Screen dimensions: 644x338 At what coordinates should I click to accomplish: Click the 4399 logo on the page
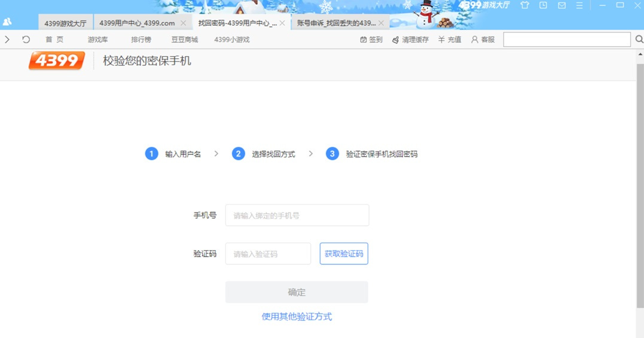(x=56, y=60)
